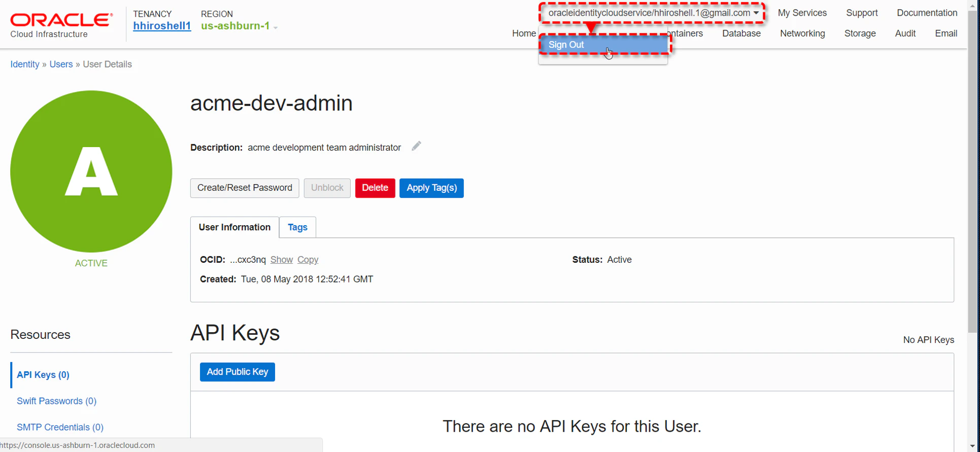The width and height of the screenshot is (980, 452).
Task: Open the us-ashburn-1 region dropdown
Action: [x=239, y=26]
